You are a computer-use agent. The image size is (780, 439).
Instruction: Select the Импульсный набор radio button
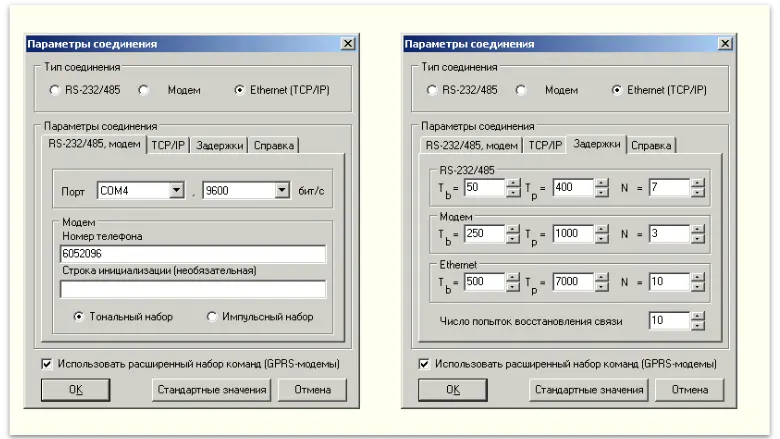[211, 317]
